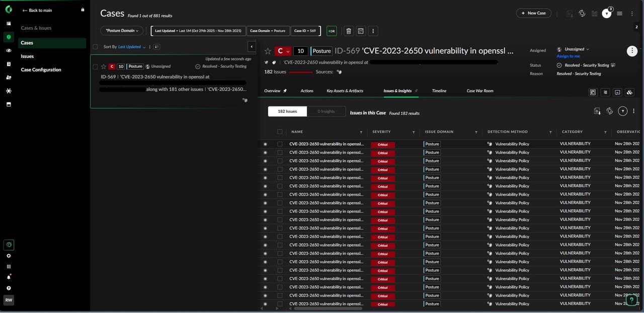Open the Sort By Last Updated dropdown
The height and width of the screenshot is (313, 644).
click(132, 47)
